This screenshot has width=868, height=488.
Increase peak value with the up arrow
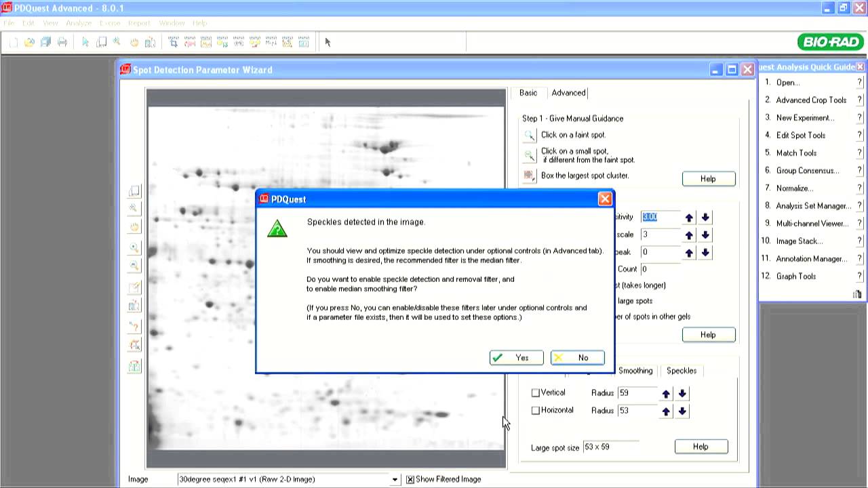[689, 252]
